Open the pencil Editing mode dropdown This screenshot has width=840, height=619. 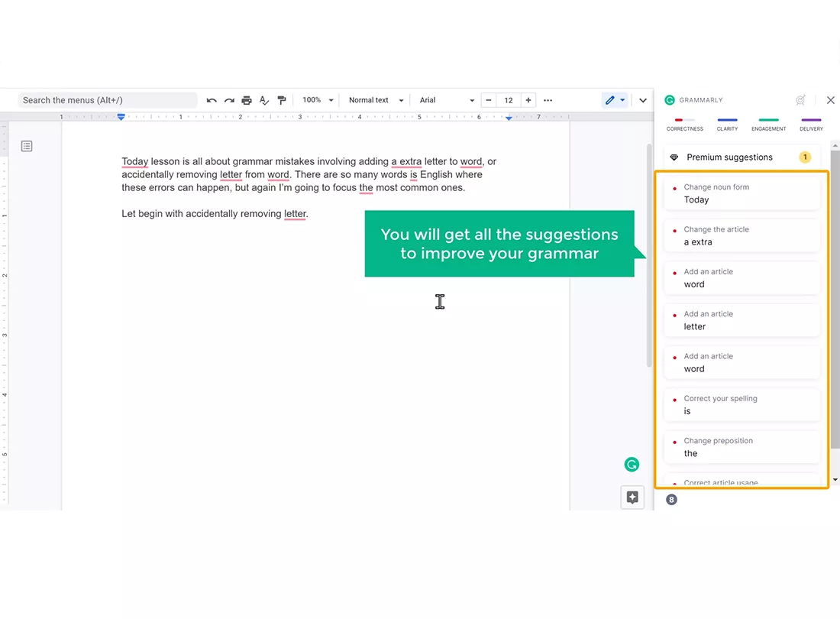(615, 100)
